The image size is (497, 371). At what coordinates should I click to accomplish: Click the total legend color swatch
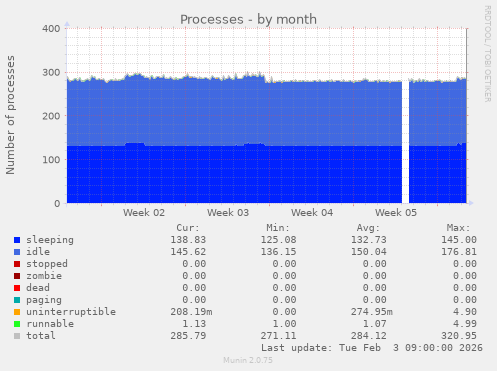pos(17,336)
